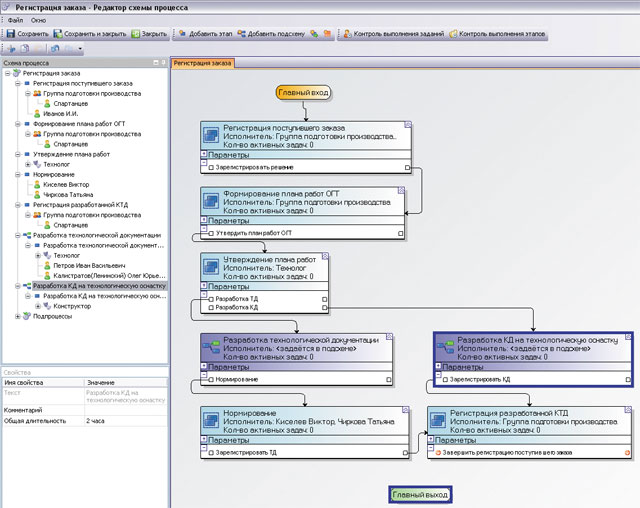Collapse Нормирование tree node

click(x=18, y=174)
